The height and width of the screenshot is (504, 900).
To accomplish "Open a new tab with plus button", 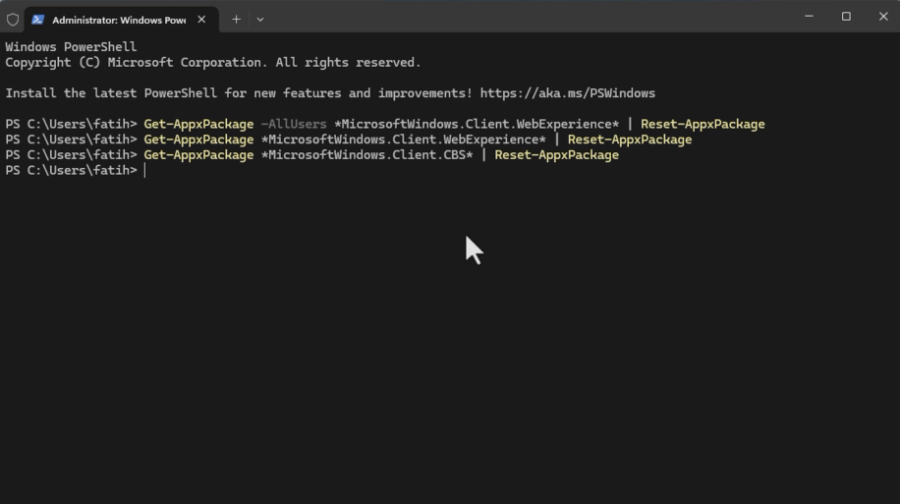I will coord(236,20).
